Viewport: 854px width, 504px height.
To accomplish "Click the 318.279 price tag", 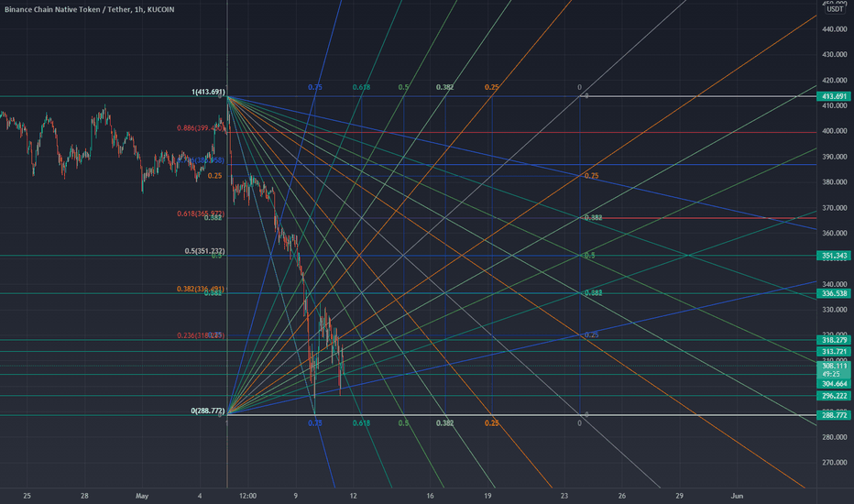I will (834, 340).
